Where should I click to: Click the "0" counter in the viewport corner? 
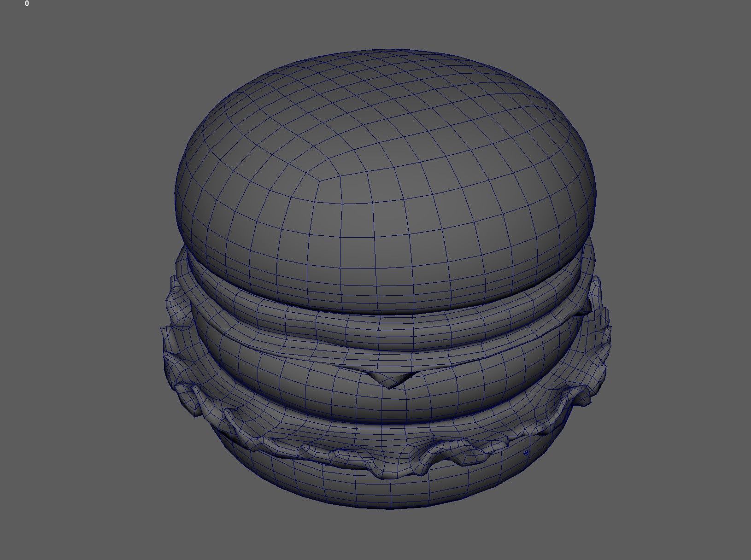[27, 4]
